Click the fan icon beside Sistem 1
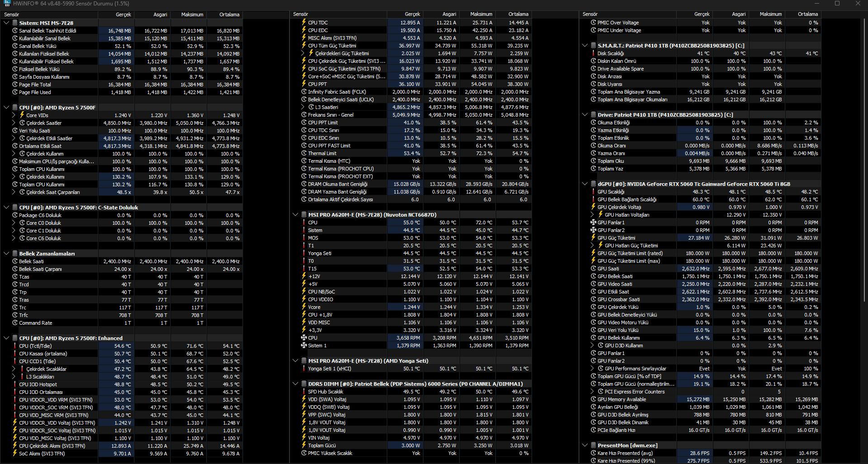The height and width of the screenshot is (464, 868). 304,346
